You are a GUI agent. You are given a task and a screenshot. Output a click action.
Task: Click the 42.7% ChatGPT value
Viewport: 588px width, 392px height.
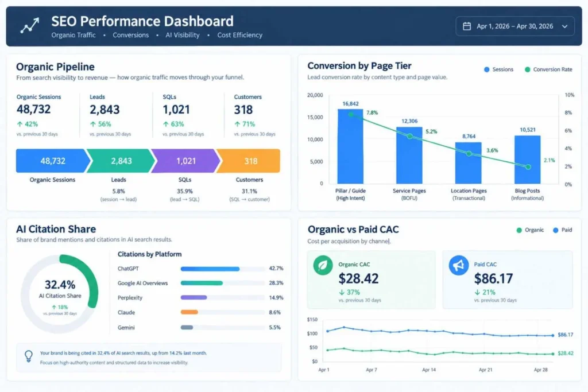276,269
